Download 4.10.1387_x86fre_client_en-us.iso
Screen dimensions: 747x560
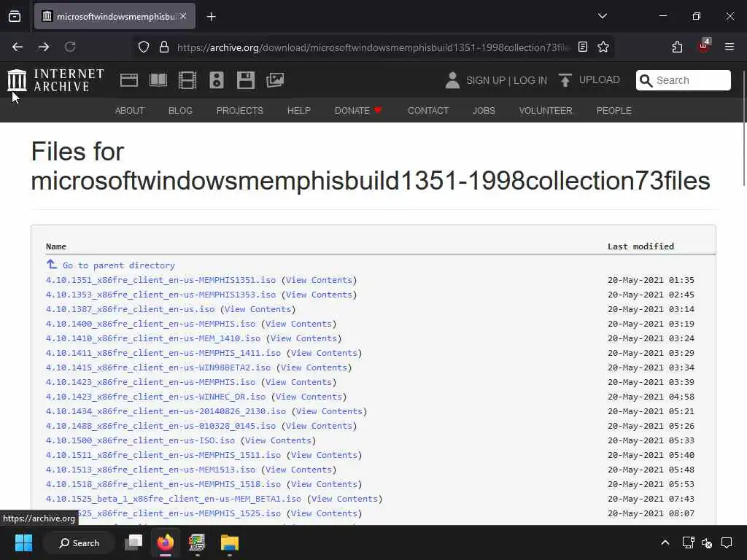[130, 309]
